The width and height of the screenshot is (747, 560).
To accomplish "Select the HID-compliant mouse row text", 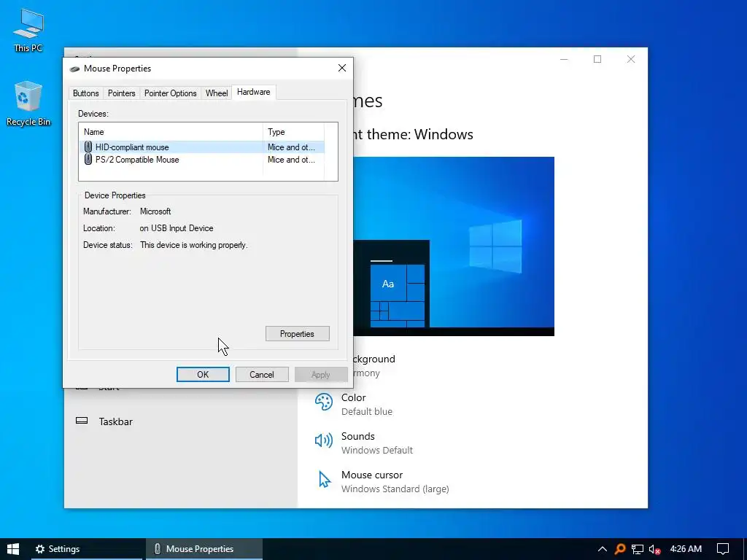I will coord(132,147).
